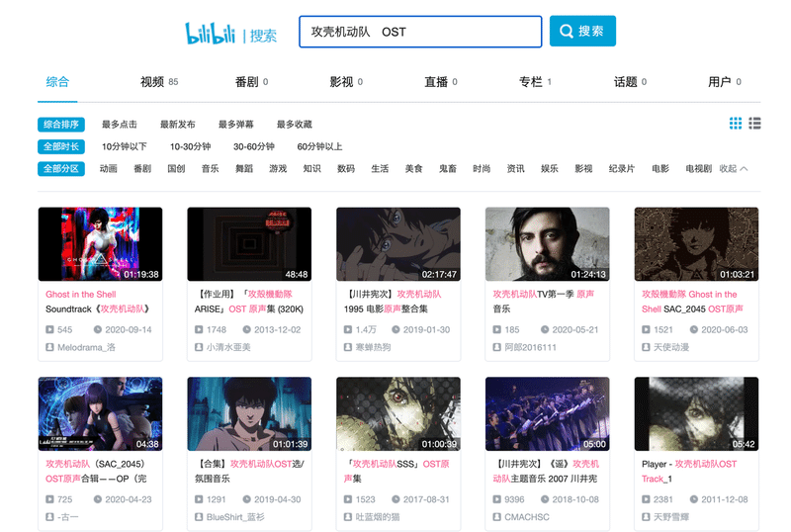Visit uploader 天野雪辉
The height and width of the screenshot is (532, 791).
(x=671, y=517)
